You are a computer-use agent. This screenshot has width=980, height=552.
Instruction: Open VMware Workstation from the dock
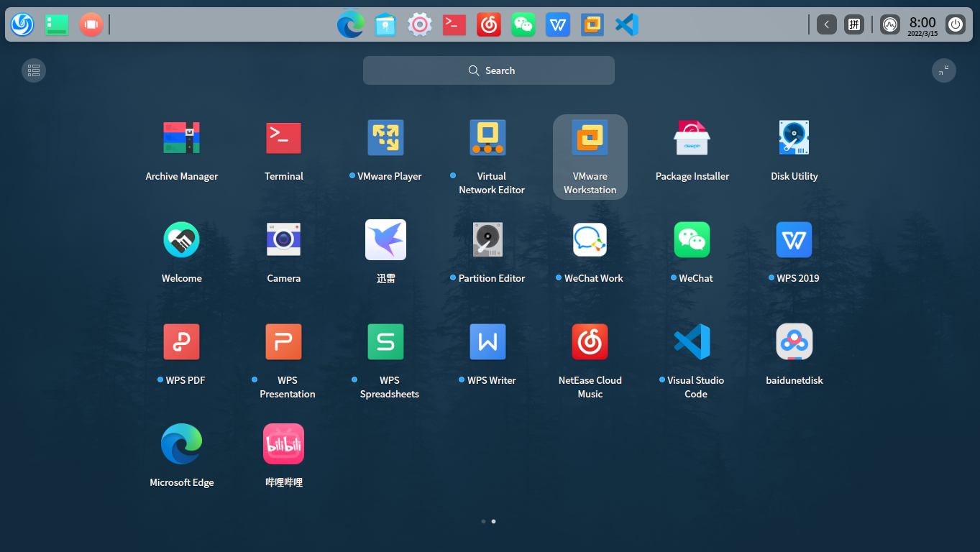[x=592, y=25]
